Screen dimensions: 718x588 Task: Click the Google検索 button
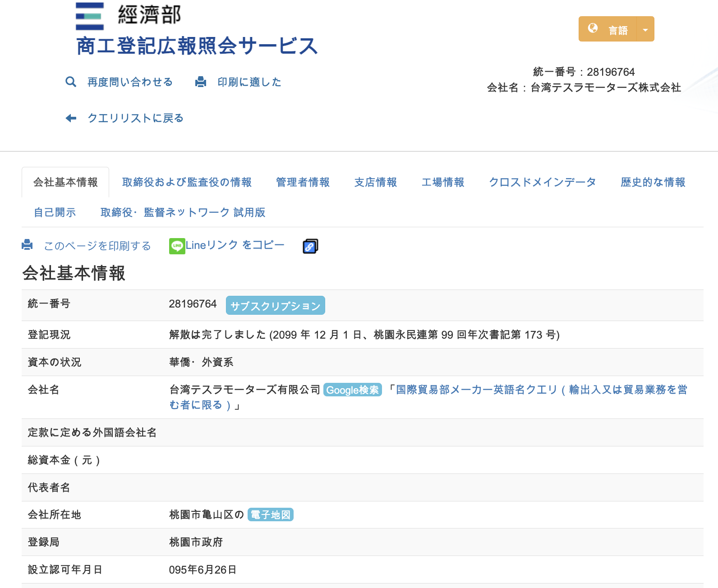353,390
